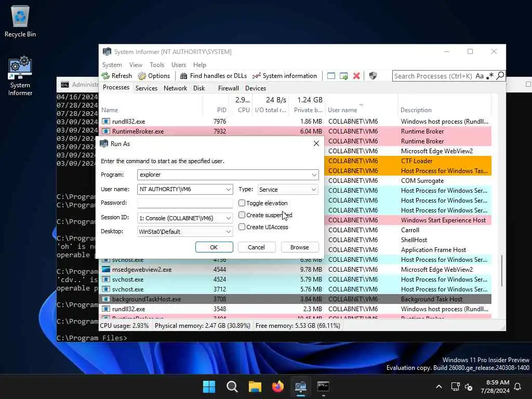Switch to the Devices tab
Screen dimensions: 532x399
coord(256,88)
